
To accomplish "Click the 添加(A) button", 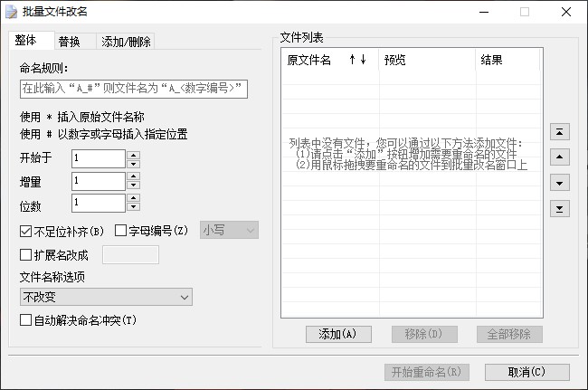I will (338, 334).
